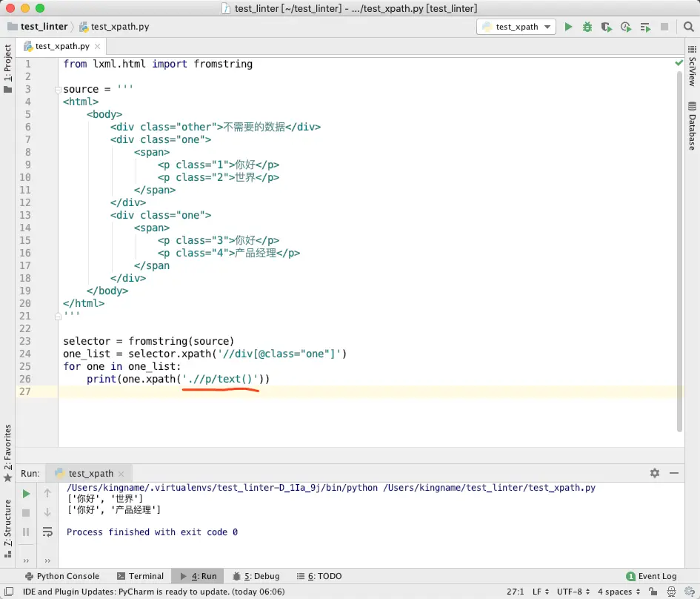The image size is (700, 599).
Task: Open the LF line separator selector
Action: tap(541, 592)
